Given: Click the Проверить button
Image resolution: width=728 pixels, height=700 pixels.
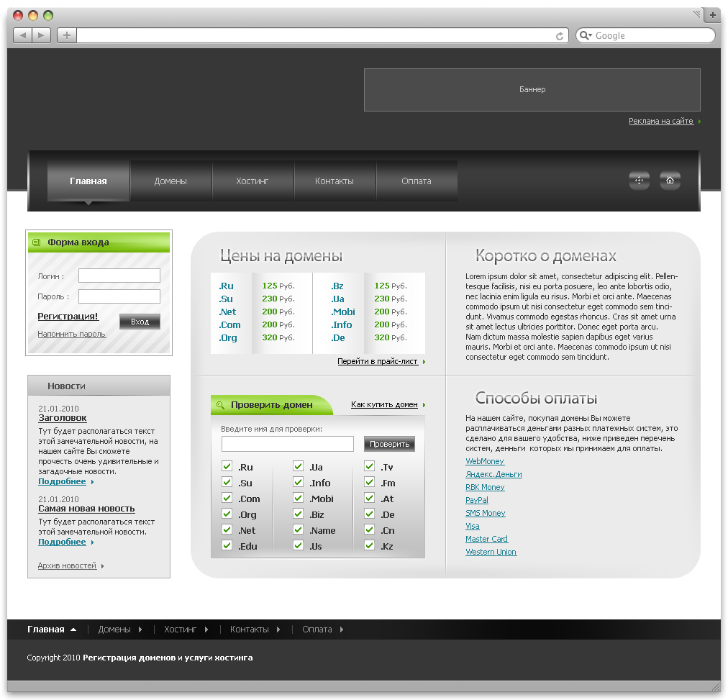Looking at the screenshot, I should [389, 444].
